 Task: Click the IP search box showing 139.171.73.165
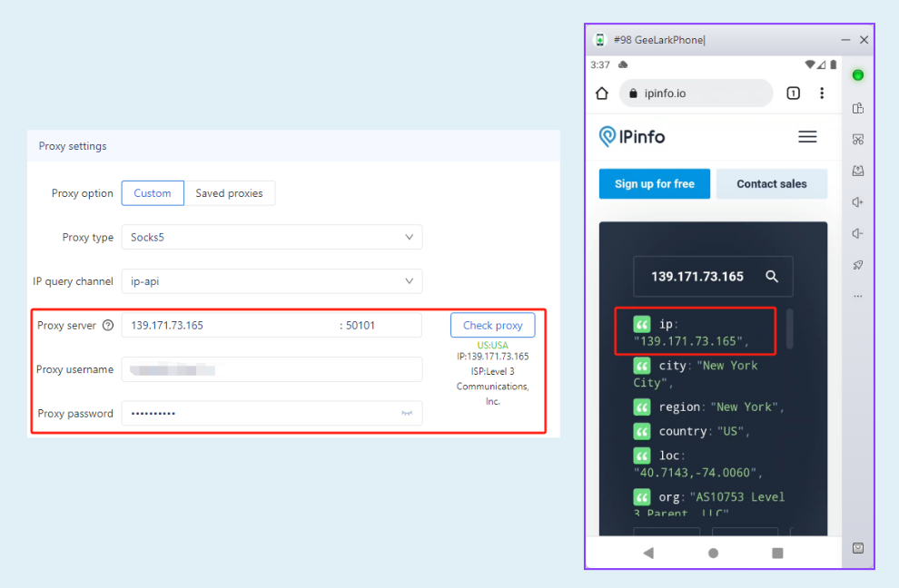pos(713,276)
